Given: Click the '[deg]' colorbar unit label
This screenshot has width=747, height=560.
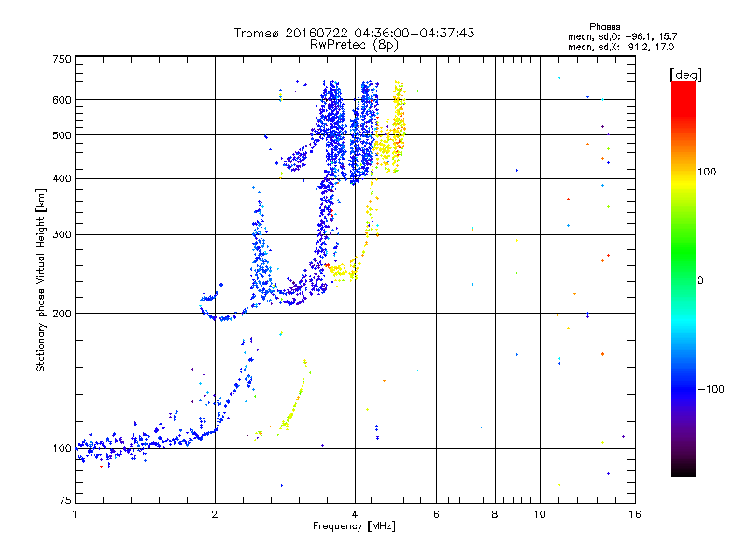Looking at the screenshot, I should pyautogui.click(x=685, y=76).
